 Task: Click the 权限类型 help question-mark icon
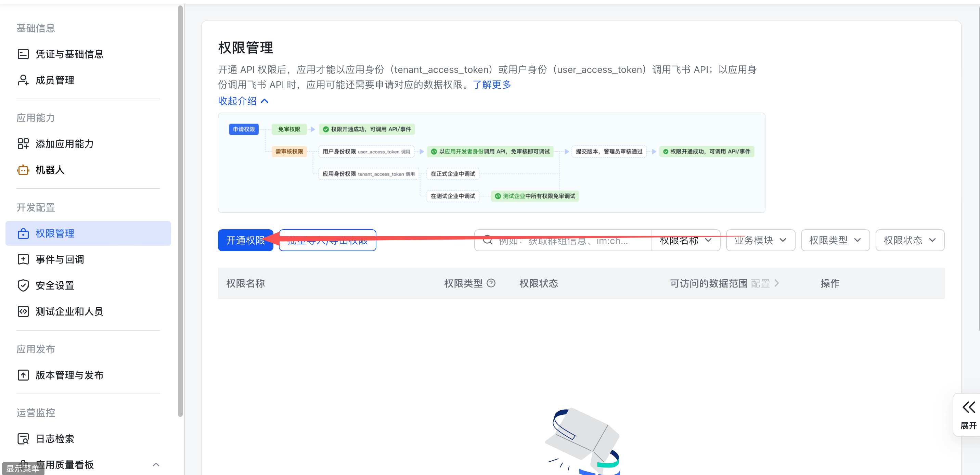(491, 283)
